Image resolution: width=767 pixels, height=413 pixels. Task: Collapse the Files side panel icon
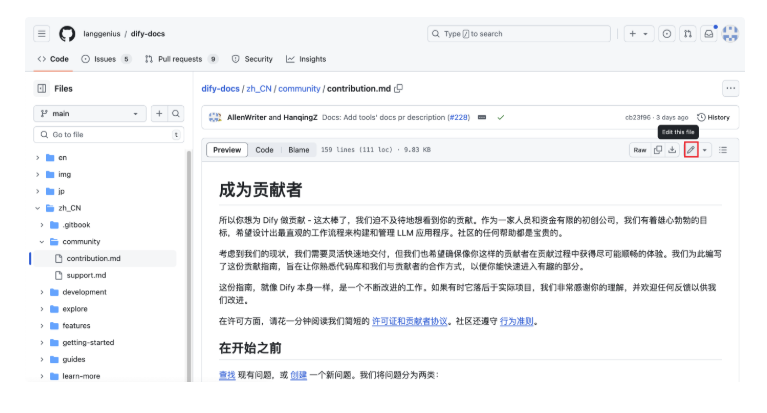(42, 89)
